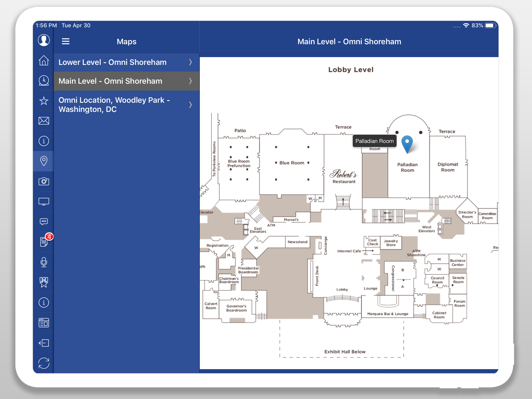Open the microphone speakers icon

[44, 262]
